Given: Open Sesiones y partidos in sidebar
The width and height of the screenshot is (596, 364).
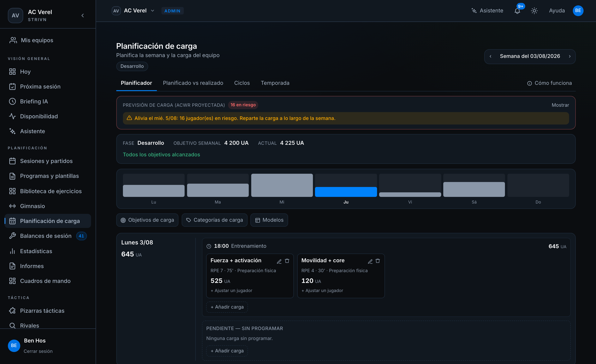Looking at the screenshot, I should (48, 161).
